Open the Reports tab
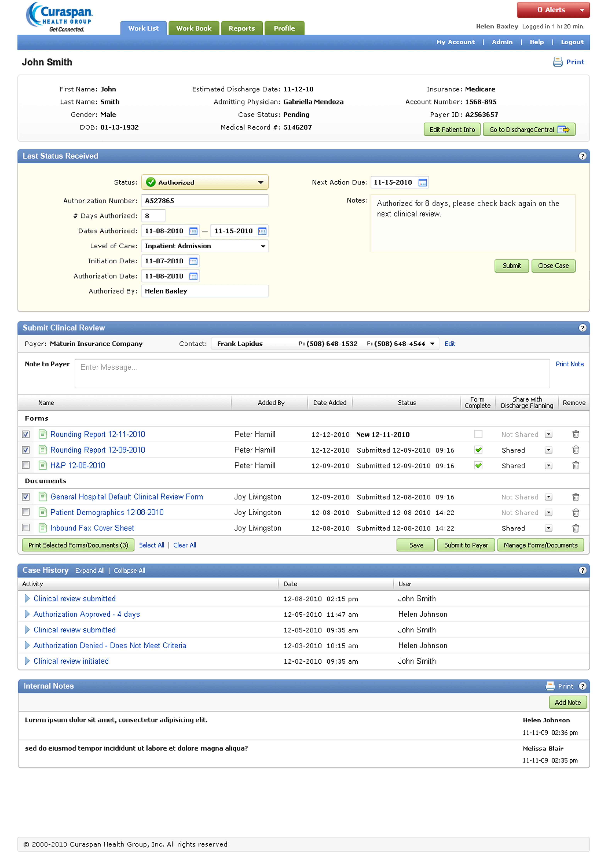Screen dimensions: 608x868 pos(241,28)
